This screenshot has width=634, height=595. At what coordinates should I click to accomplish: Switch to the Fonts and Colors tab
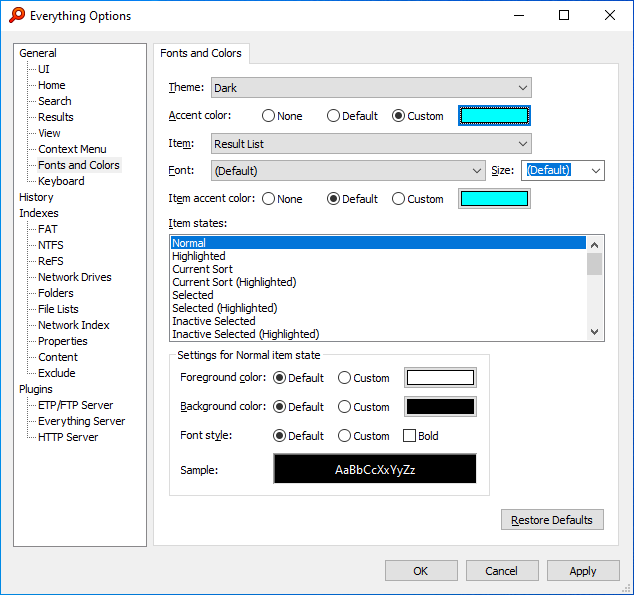201,53
